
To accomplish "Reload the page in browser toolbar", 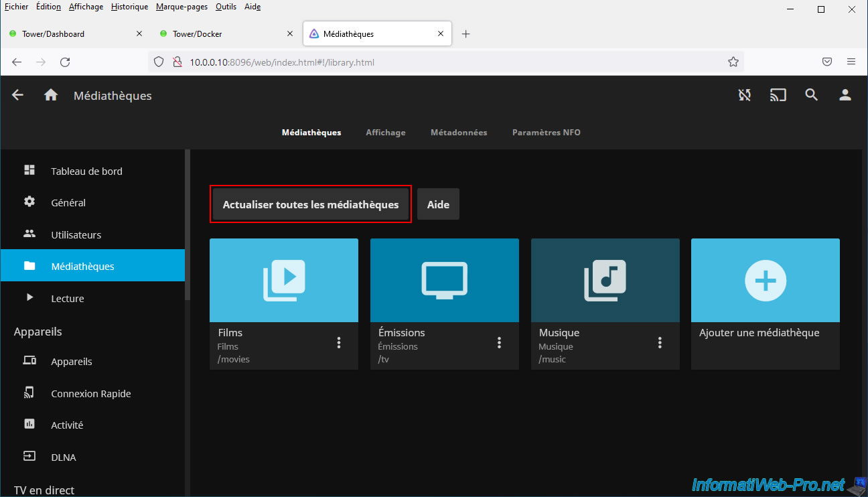I will click(x=65, y=62).
